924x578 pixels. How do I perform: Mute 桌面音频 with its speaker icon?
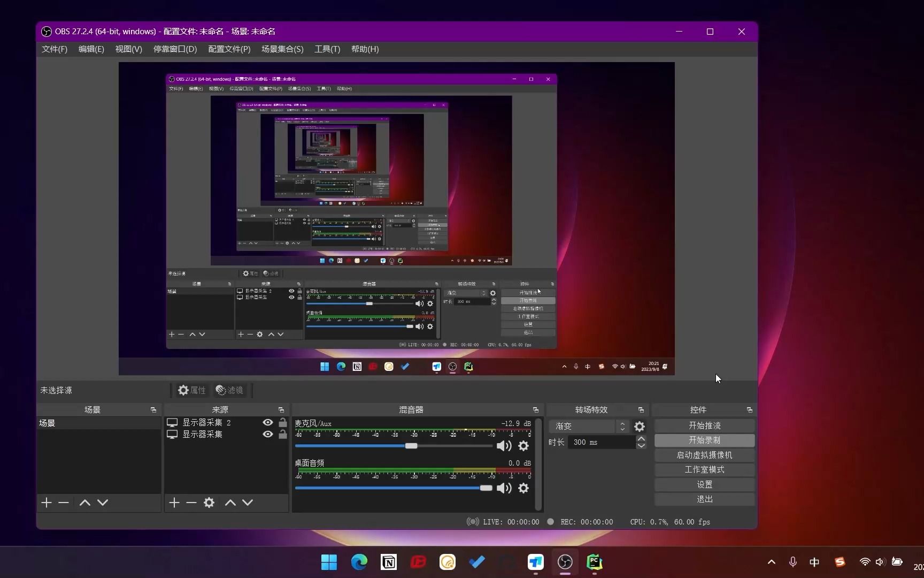tap(503, 488)
